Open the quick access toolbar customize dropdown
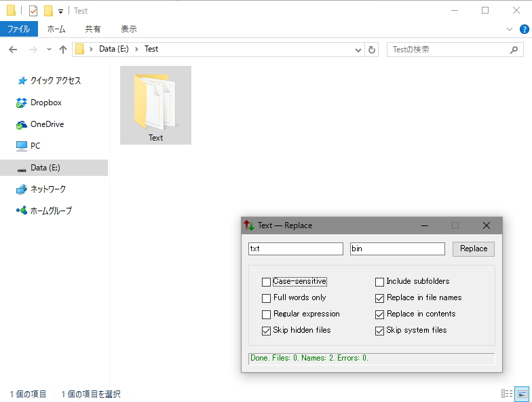Screen dimensions: 532x402 pos(60,12)
